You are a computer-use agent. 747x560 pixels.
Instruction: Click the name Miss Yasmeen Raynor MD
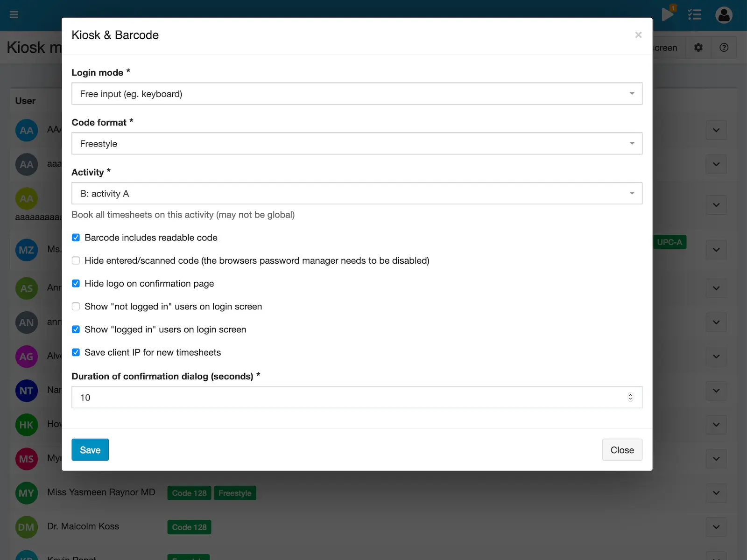tap(101, 492)
